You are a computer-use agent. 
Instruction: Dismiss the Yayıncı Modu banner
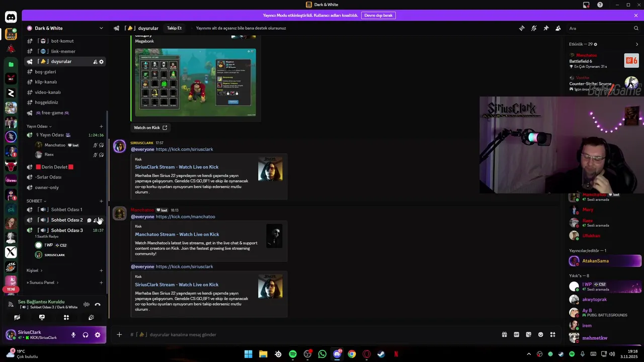(x=636, y=16)
